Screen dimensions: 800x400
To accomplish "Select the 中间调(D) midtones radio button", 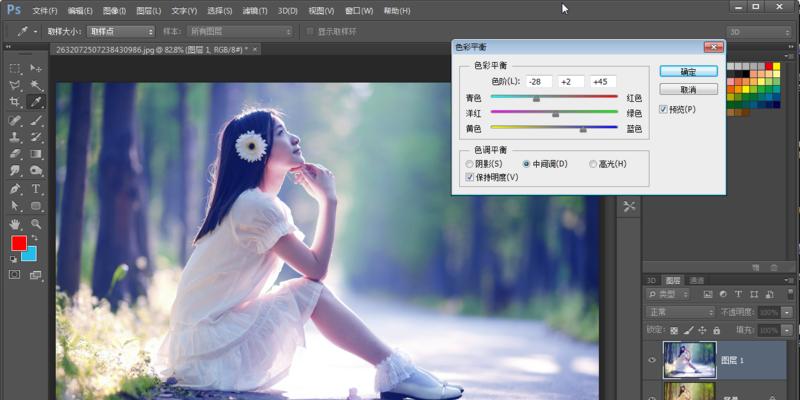I will (x=527, y=164).
